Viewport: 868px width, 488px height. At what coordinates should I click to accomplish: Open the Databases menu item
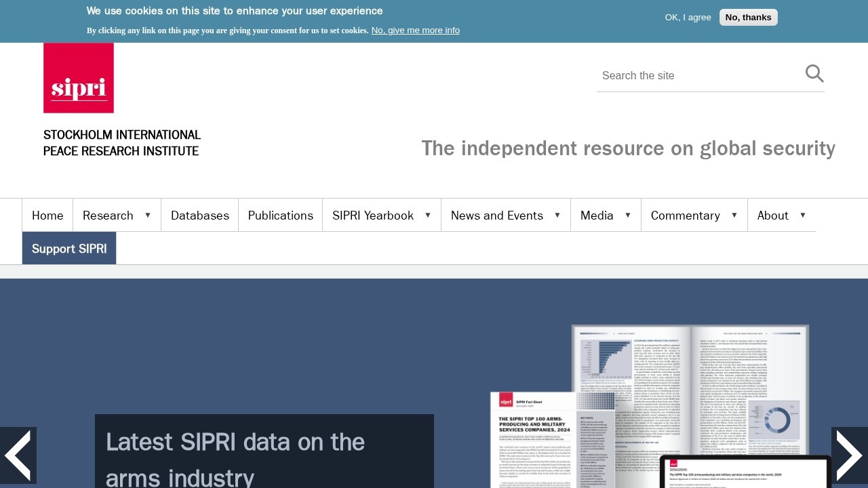click(x=200, y=216)
